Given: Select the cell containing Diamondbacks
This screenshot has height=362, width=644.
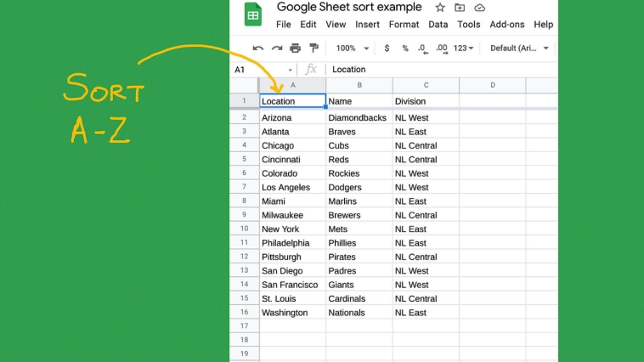Looking at the screenshot, I should tap(359, 118).
